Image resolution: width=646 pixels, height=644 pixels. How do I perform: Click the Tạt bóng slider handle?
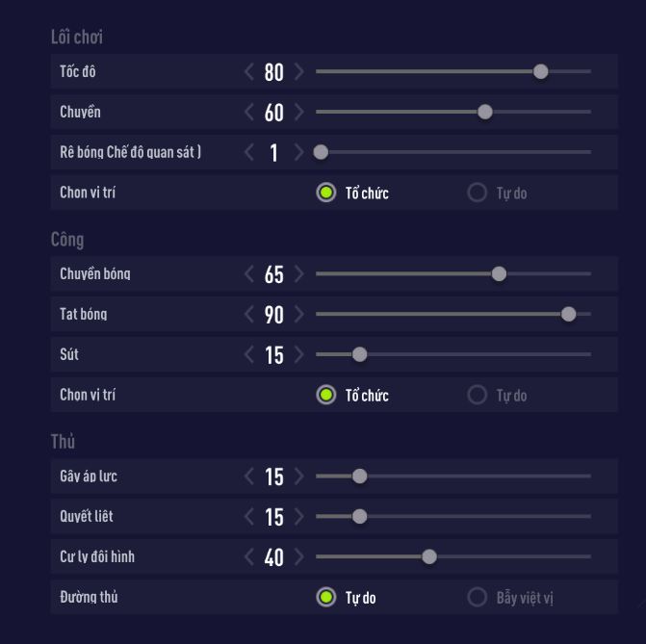pyautogui.click(x=568, y=314)
